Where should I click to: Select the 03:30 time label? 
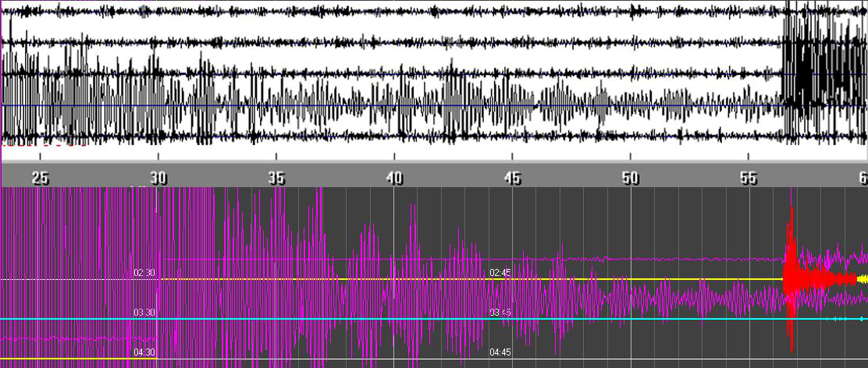(x=144, y=313)
